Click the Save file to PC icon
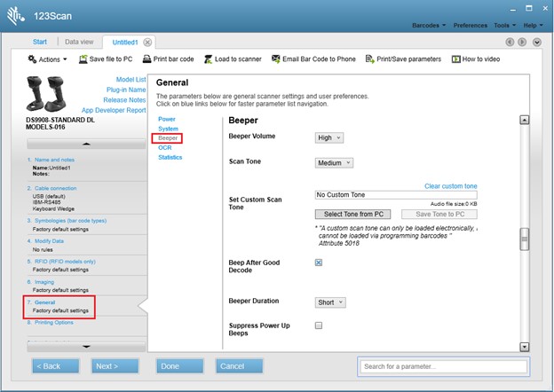Viewport: 554px width, 392px height. tap(83, 59)
